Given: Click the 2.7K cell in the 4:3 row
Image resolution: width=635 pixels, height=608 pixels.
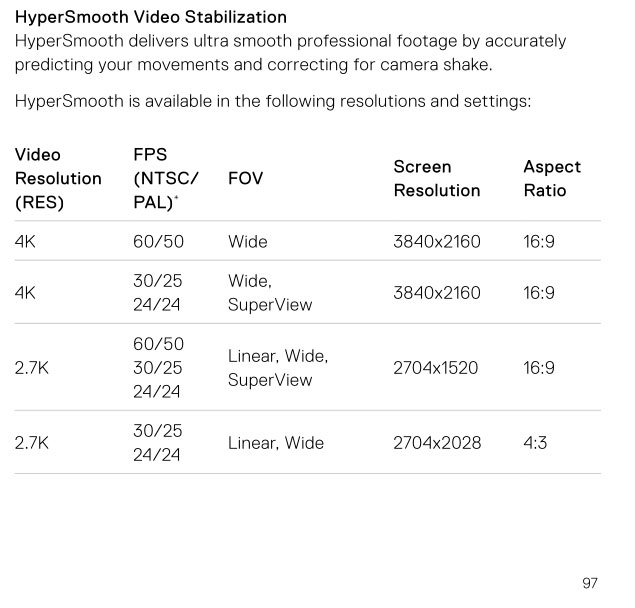Looking at the screenshot, I should (32, 443).
